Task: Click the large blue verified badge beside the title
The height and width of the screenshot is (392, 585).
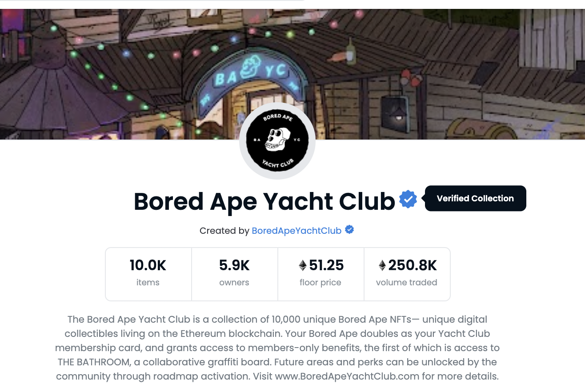Action: pyautogui.click(x=408, y=199)
